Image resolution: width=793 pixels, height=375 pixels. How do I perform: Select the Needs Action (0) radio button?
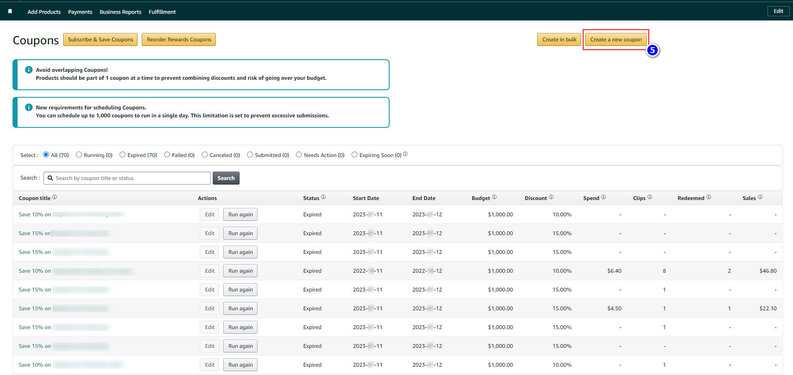point(299,155)
